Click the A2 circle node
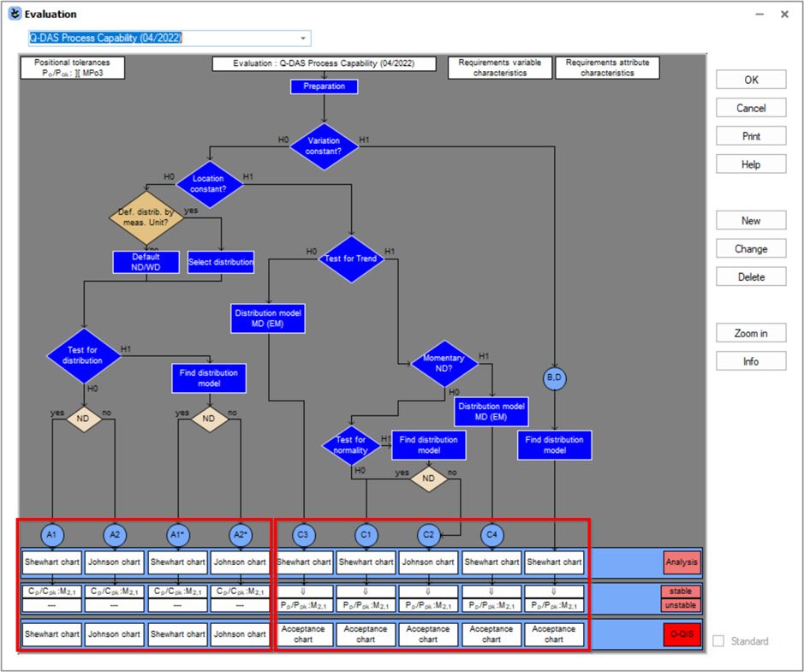This screenshot has width=804, height=672. [115, 535]
